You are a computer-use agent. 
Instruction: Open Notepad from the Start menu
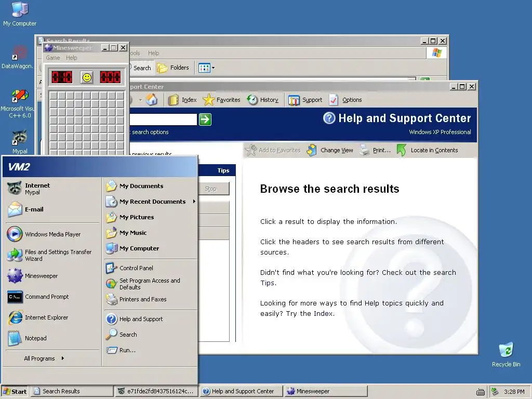pyautogui.click(x=52, y=338)
